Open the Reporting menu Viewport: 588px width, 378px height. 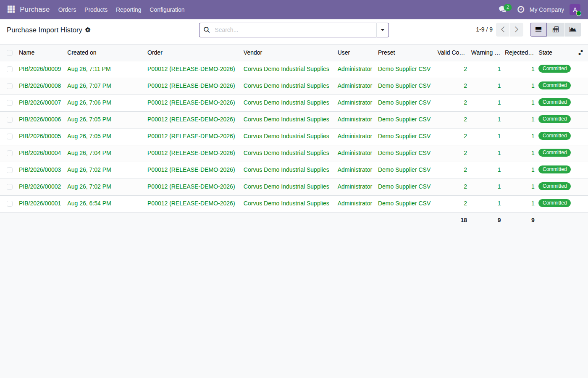[129, 10]
